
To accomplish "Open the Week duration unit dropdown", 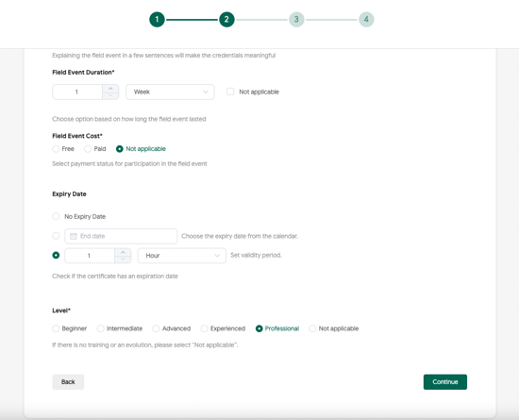I will pyautogui.click(x=170, y=92).
